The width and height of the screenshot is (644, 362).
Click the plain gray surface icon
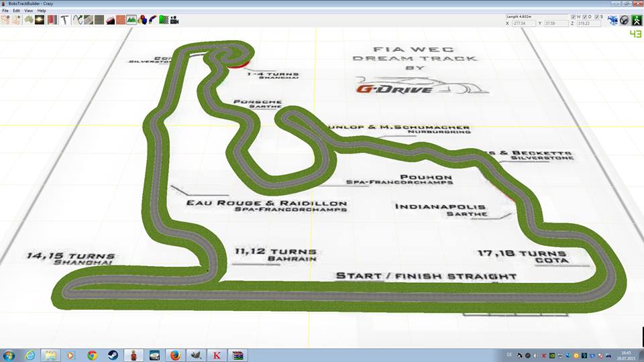pos(99,19)
